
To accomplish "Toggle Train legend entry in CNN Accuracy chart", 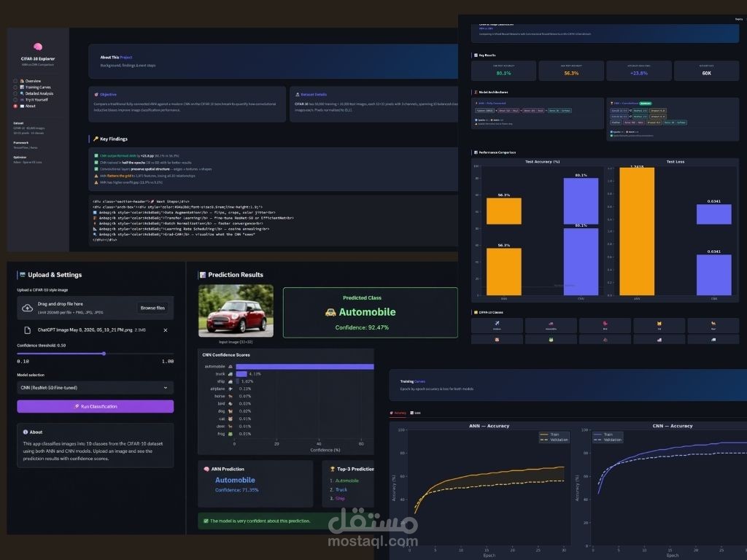I will tap(603, 435).
